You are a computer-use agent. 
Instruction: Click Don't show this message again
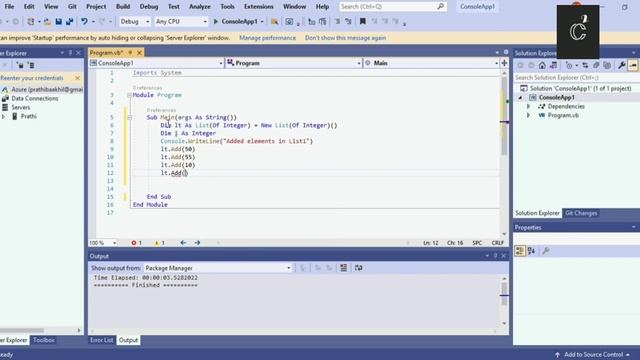coord(345,38)
